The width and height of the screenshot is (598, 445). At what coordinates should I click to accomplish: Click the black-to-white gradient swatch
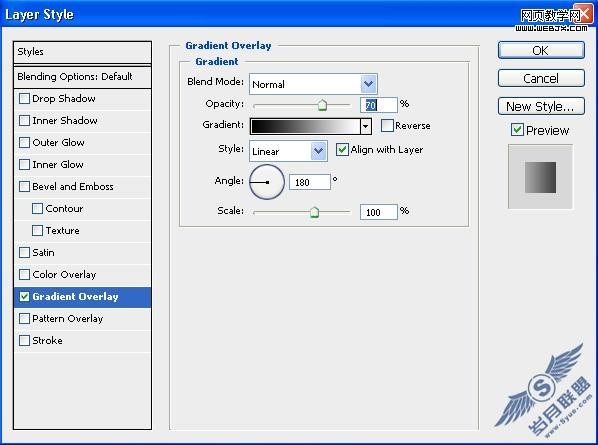pos(305,126)
